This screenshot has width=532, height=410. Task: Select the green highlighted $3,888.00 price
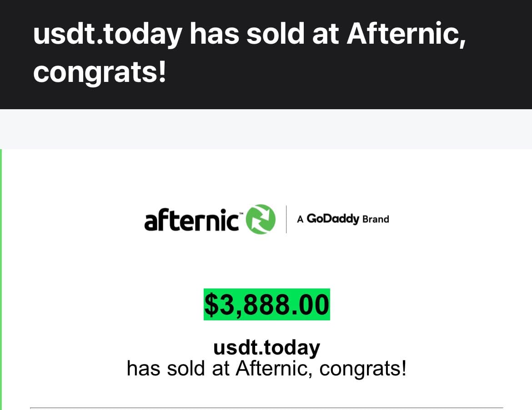pyautogui.click(x=266, y=304)
